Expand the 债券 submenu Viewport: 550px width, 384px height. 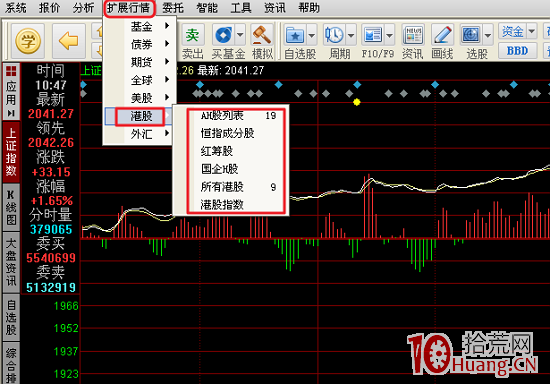(139, 44)
